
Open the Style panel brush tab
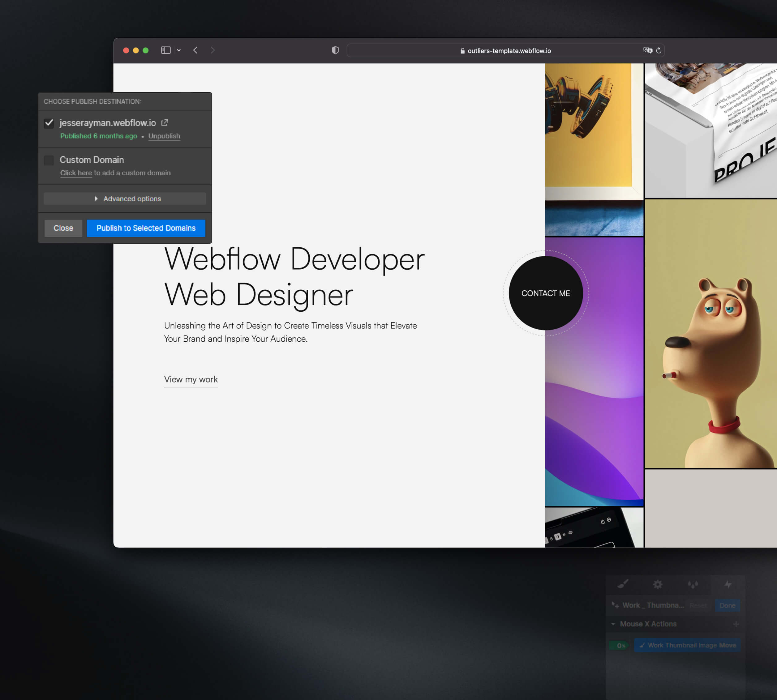point(623,584)
